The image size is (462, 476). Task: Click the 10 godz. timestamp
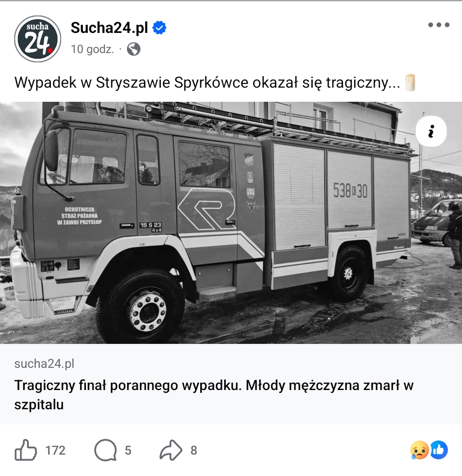click(x=92, y=49)
